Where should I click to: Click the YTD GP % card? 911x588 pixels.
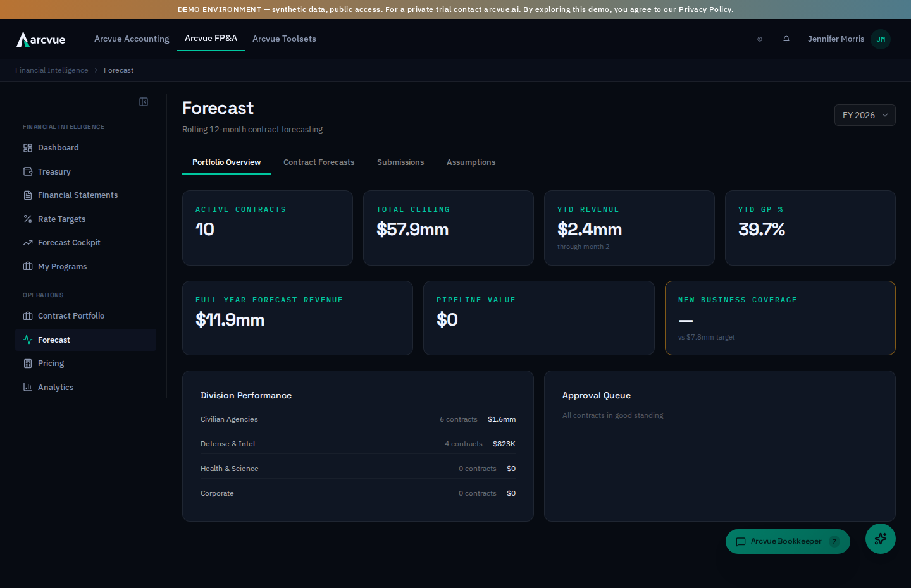pos(810,228)
